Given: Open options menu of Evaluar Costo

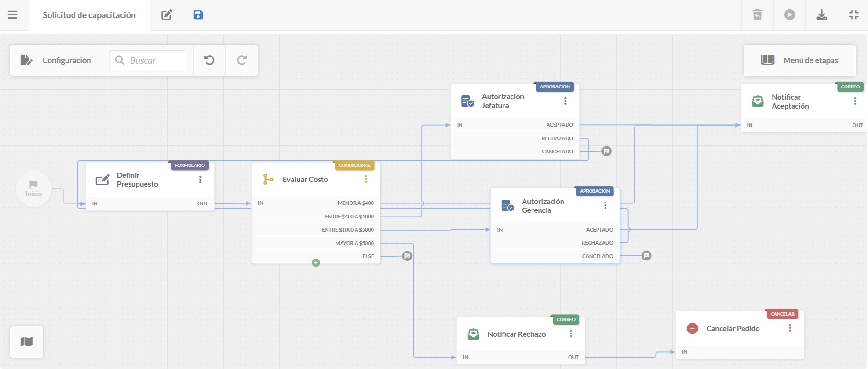Looking at the screenshot, I should [x=366, y=180].
